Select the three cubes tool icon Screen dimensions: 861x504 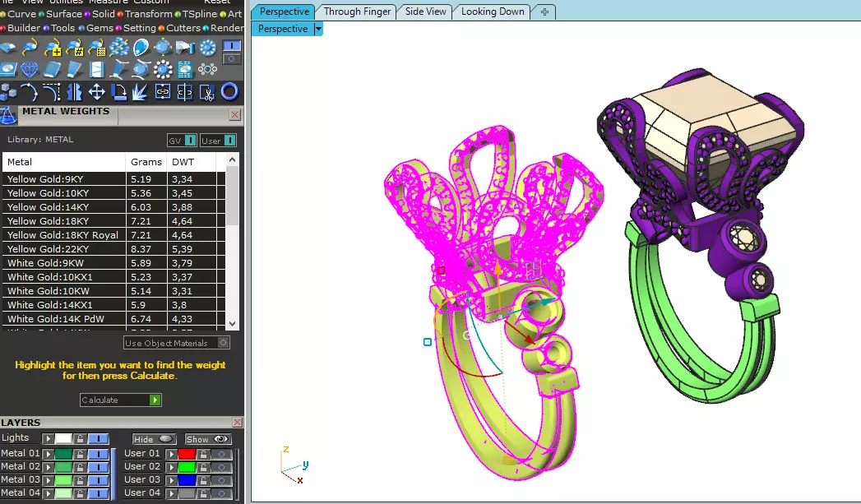(x=8, y=92)
